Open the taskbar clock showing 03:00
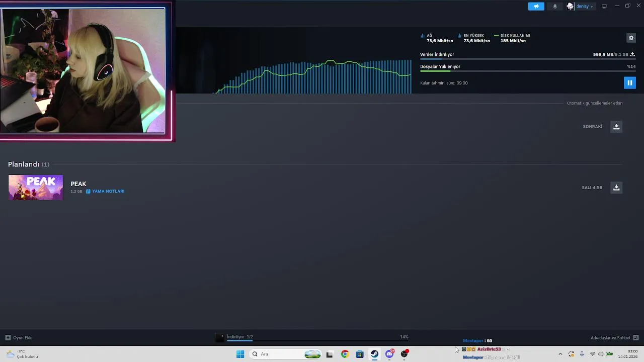This screenshot has height=362, width=644. 629,354
